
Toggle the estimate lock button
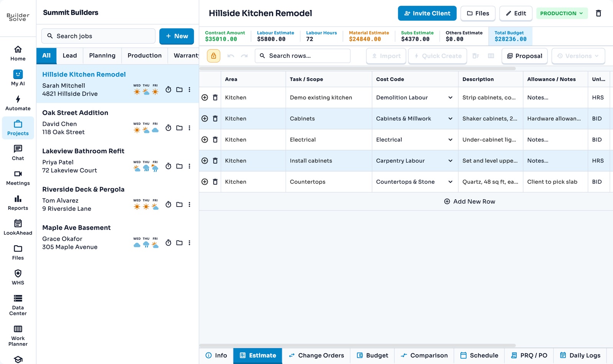213,56
